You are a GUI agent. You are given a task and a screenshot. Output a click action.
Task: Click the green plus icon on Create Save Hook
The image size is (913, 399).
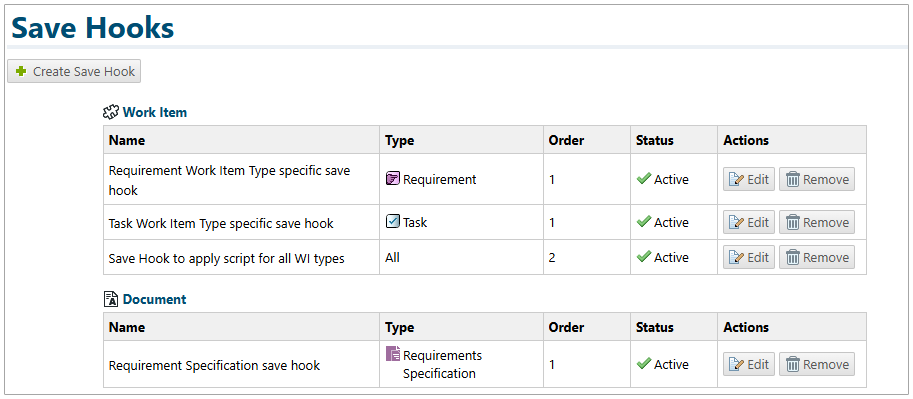tap(22, 71)
